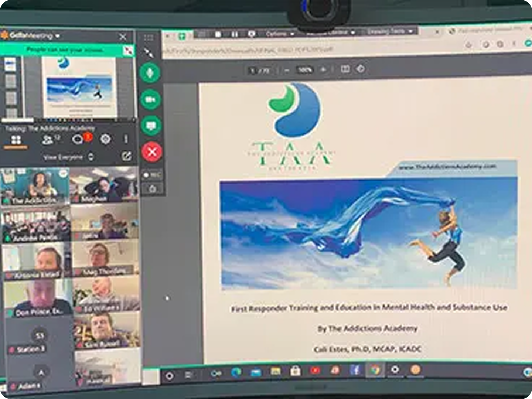Select the cameras grid tab
Screen dimensions: 532x399
[16, 140]
